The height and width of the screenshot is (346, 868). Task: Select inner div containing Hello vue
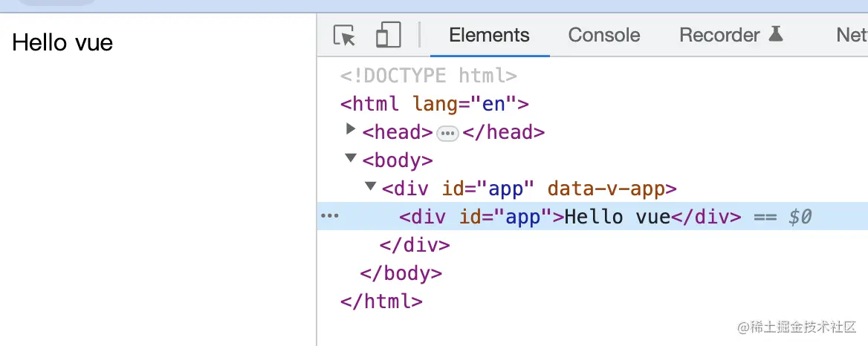pyautogui.click(x=569, y=217)
